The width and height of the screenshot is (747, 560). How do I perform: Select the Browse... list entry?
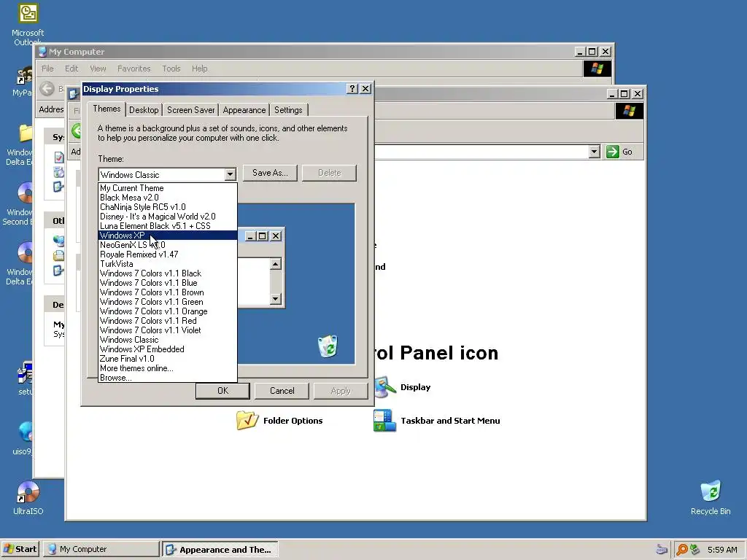167,378
